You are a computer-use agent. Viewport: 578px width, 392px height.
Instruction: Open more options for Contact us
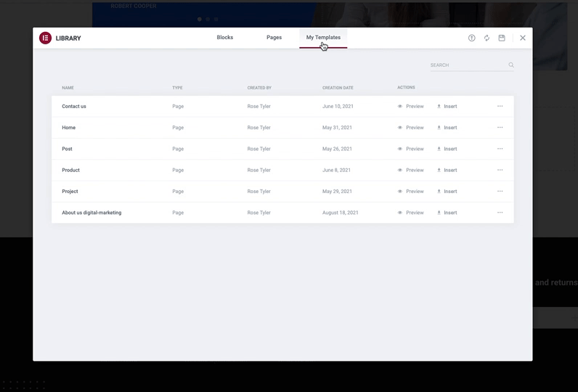(500, 106)
